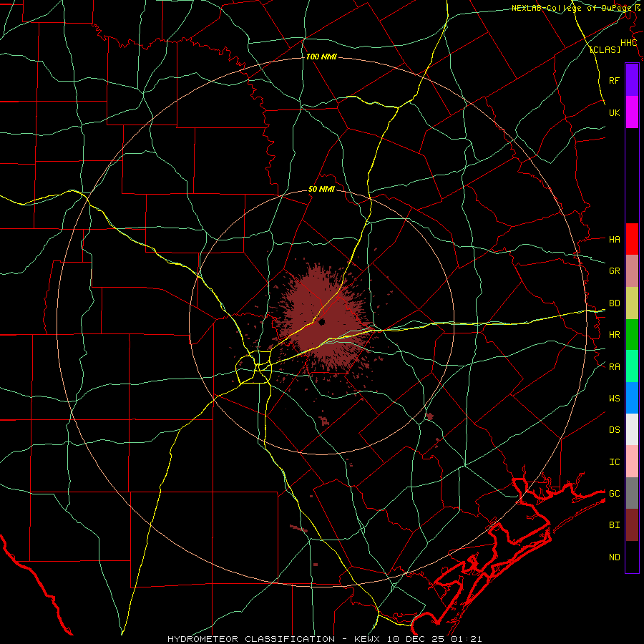Click the HA legend label
The image size is (644, 644).
coord(614,239)
